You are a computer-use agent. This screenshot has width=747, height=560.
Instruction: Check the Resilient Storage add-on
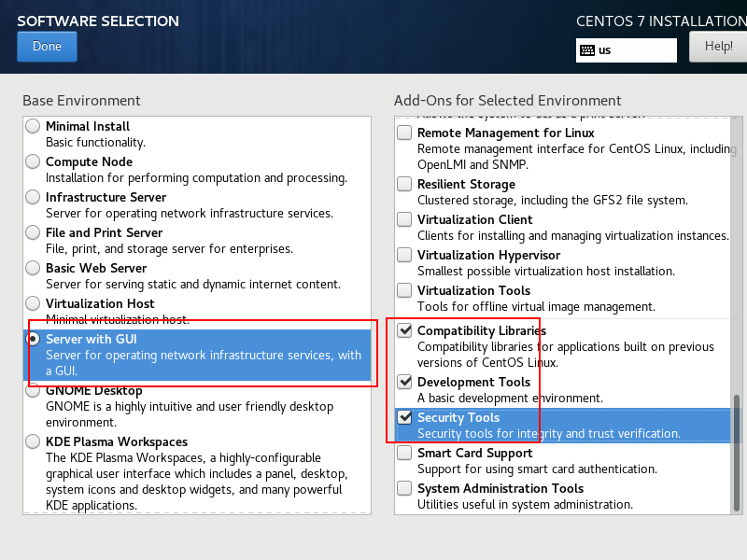click(404, 184)
